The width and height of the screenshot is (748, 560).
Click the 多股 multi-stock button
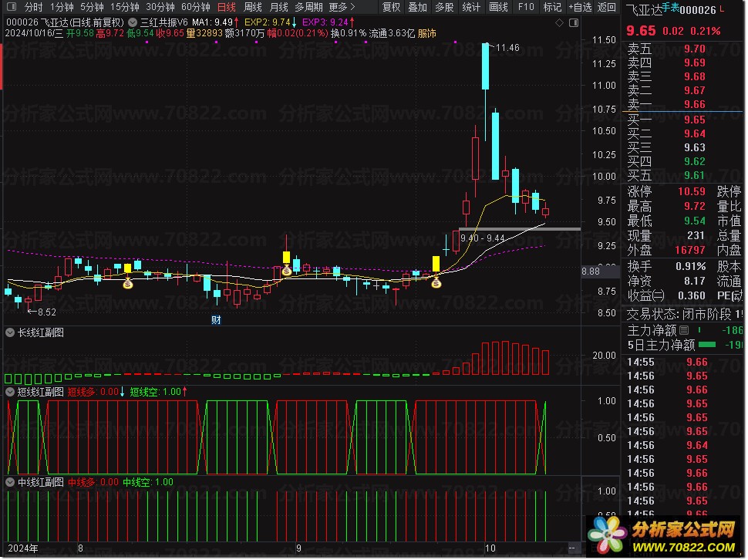tap(444, 7)
